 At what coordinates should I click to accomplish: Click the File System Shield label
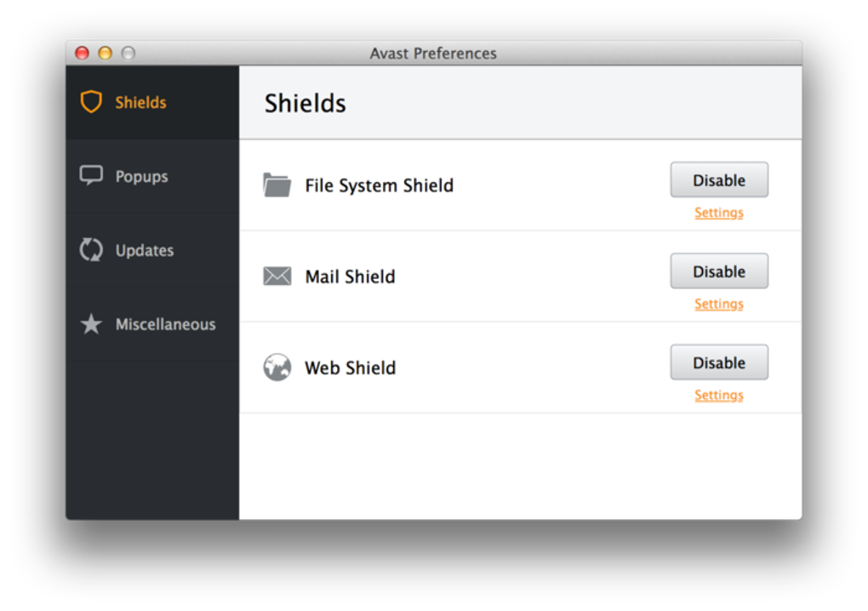pyautogui.click(x=380, y=186)
